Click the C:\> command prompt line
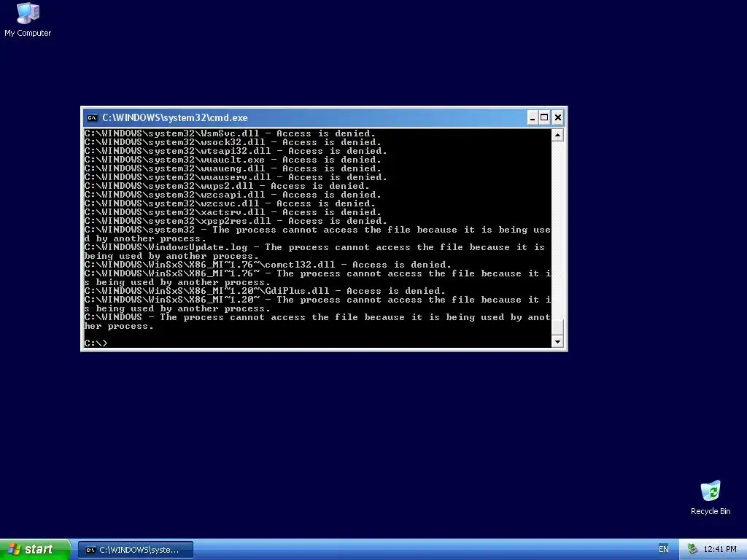Screen dimensions: 747x560 pyautogui.click(x=96, y=343)
